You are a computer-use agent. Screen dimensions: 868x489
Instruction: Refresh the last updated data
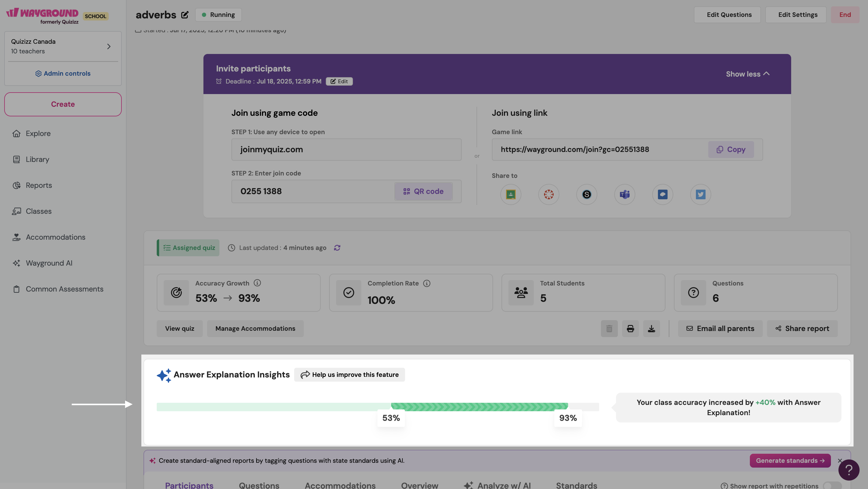point(337,248)
